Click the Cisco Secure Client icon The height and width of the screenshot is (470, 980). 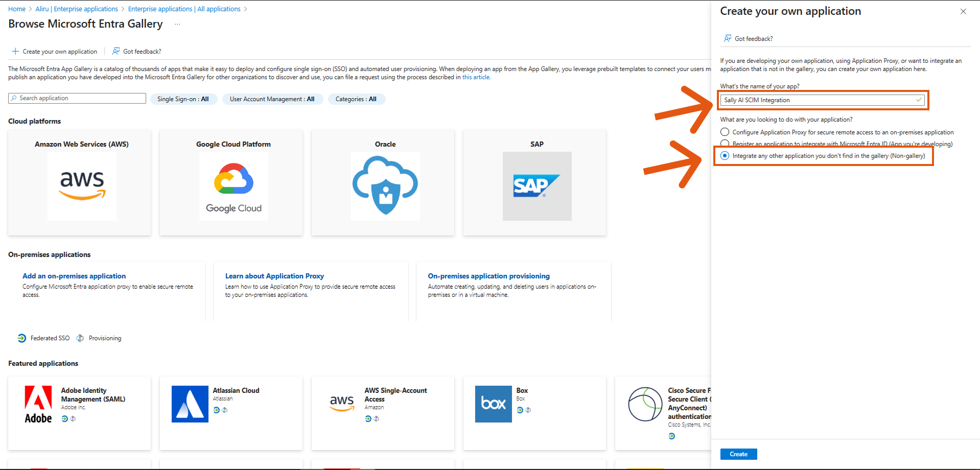(x=645, y=404)
